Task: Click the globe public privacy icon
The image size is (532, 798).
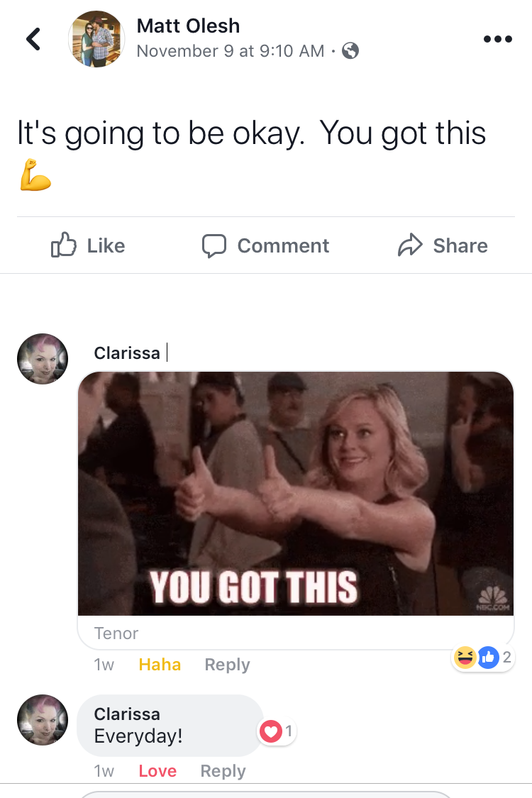Action: pyautogui.click(x=350, y=50)
